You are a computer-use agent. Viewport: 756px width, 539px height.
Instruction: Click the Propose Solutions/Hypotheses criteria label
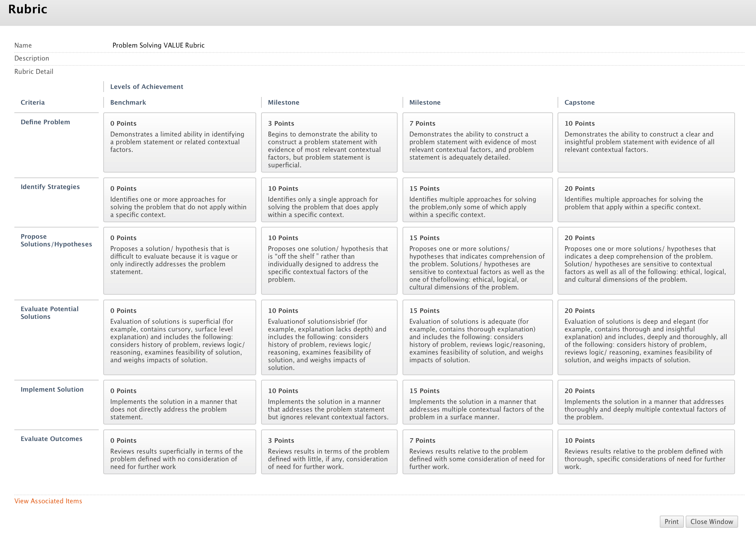point(56,240)
